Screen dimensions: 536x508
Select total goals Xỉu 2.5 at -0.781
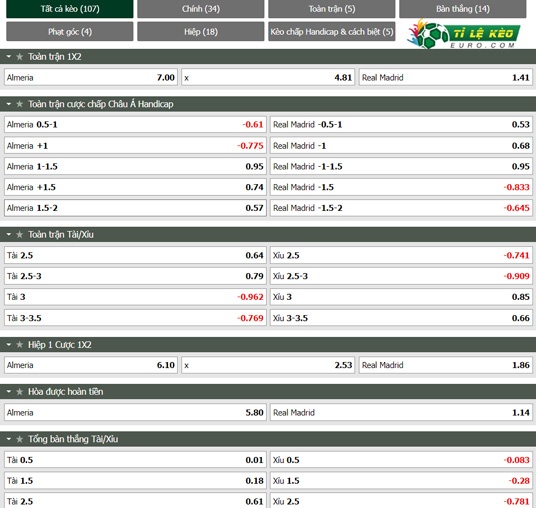point(401,500)
